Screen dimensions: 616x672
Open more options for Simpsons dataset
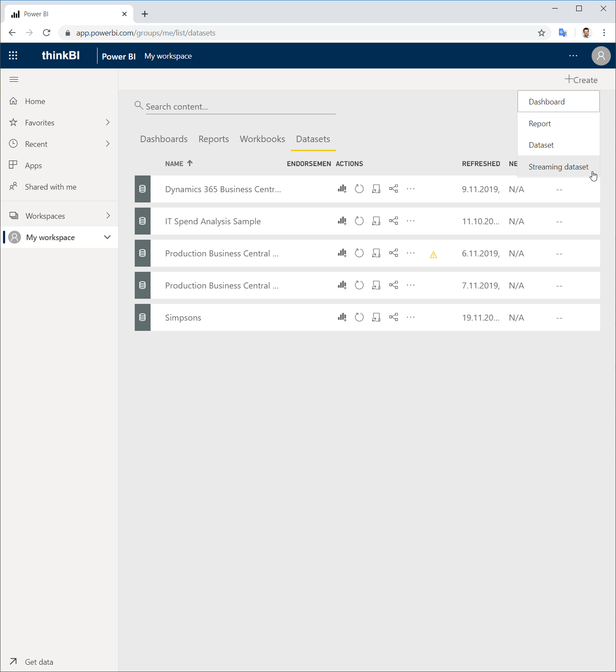point(411,317)
